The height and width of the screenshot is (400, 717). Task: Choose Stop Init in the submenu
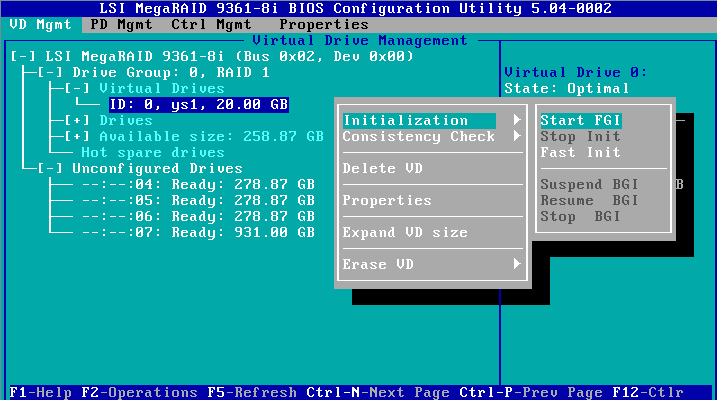580,137
